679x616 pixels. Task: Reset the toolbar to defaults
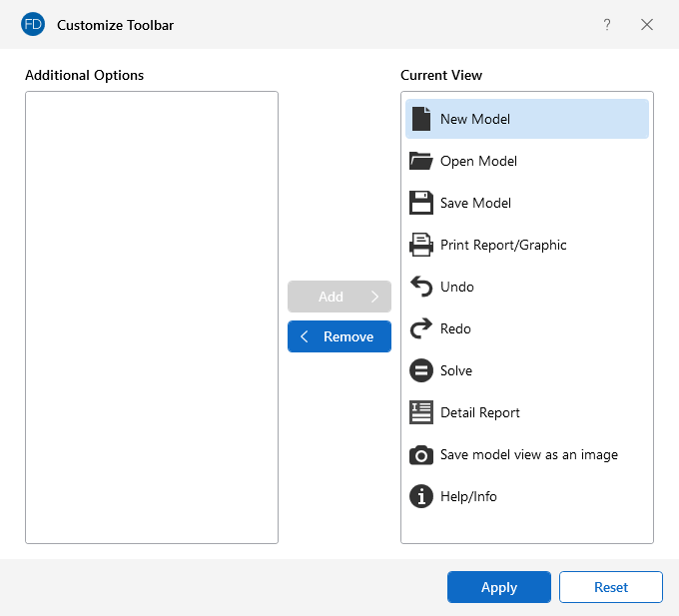pos(610,587)
